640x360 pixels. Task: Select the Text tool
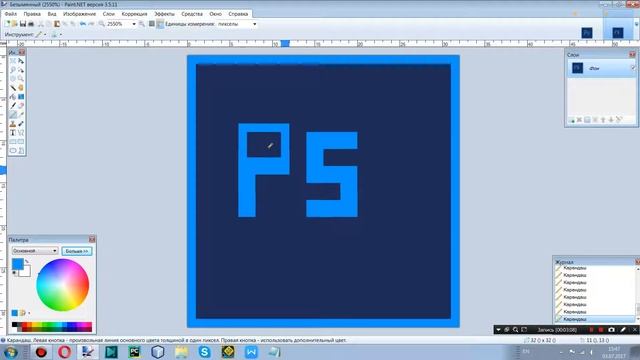[x=13, y=133]
